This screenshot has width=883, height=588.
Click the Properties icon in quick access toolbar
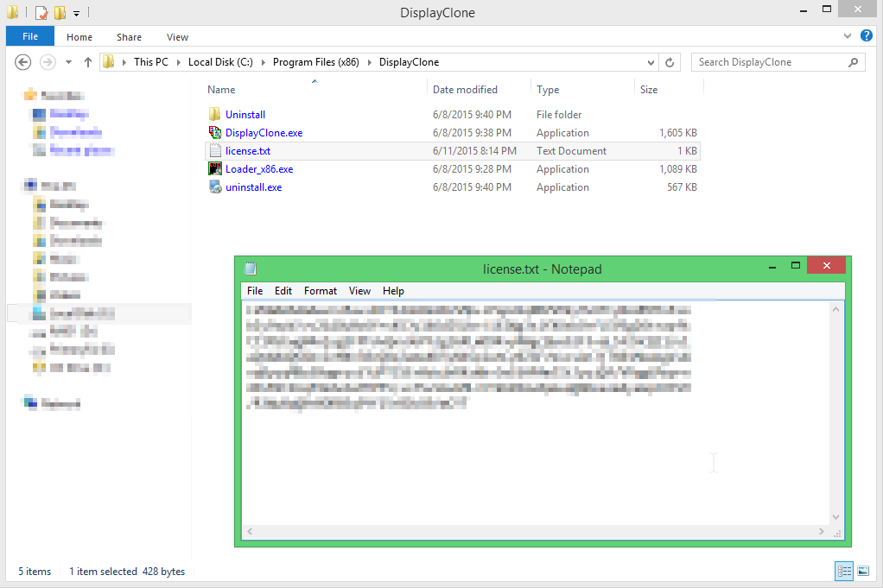tap(41, 12)
